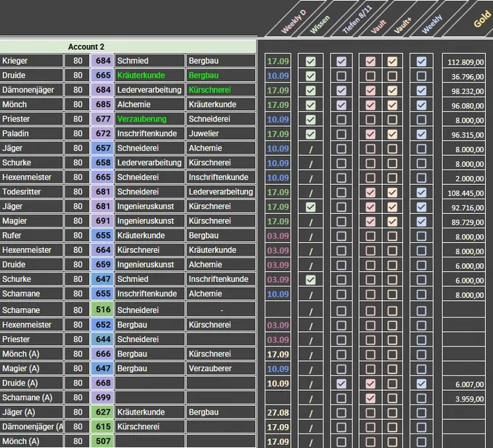
Task: Click item level 691 of Magier
Action: [x=102, y=221]
